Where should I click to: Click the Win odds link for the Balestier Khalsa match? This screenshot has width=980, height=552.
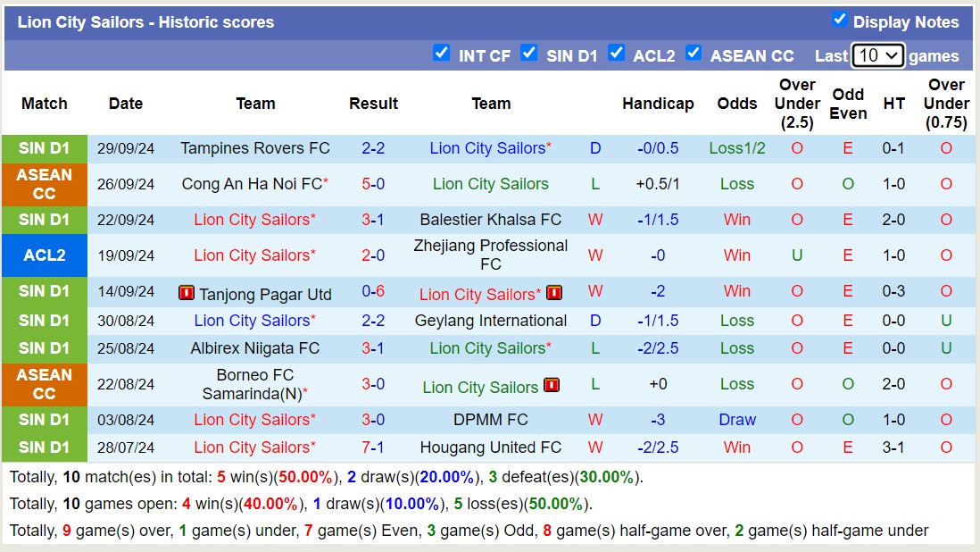tap(737, 219)
